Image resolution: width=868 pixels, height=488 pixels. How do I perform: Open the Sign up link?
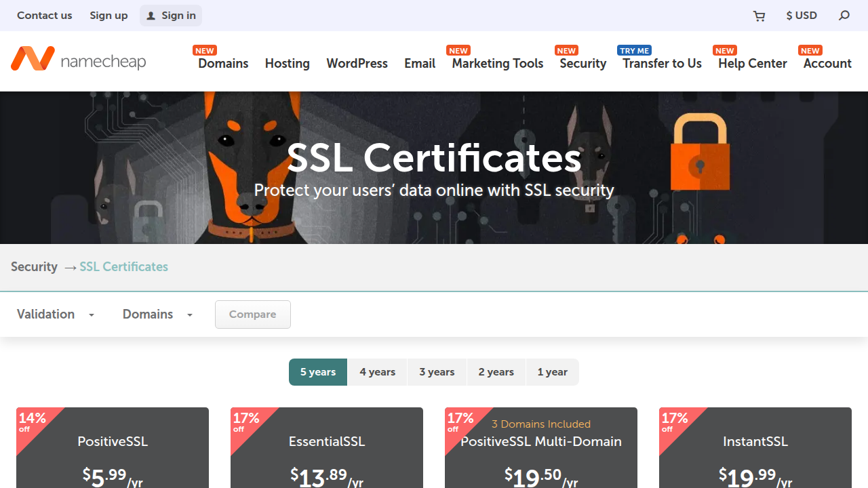pos(108,16)
